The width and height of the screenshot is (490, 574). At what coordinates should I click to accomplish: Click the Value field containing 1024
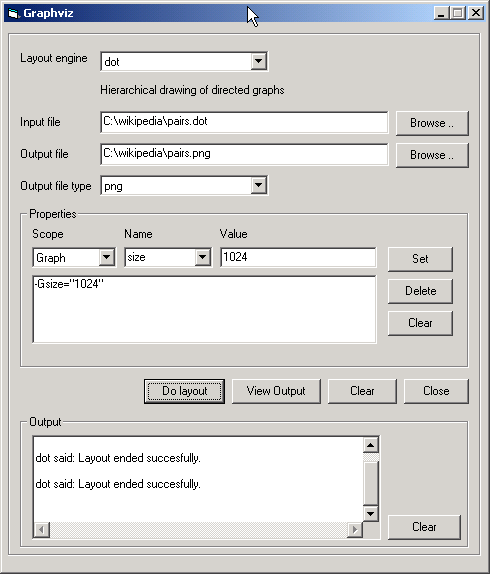tap(298, 257)
